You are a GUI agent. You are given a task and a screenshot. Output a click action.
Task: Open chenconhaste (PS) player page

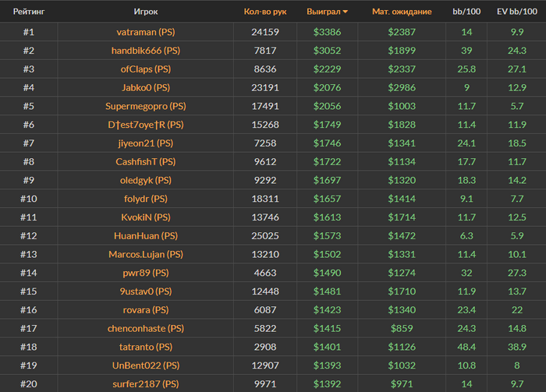(146, 328)
